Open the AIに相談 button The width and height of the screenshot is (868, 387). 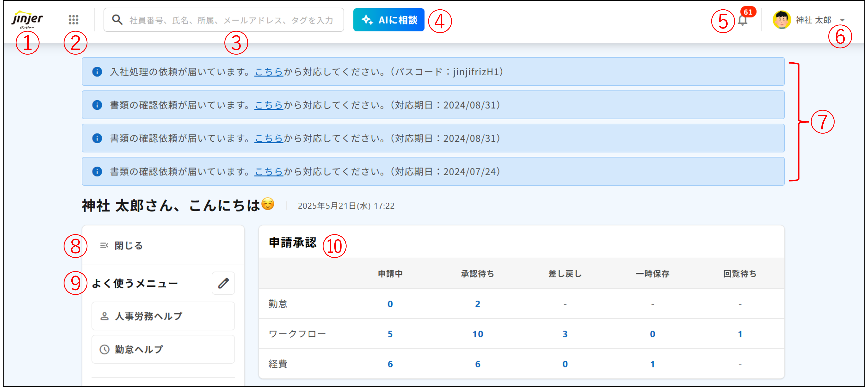point(388,20)
